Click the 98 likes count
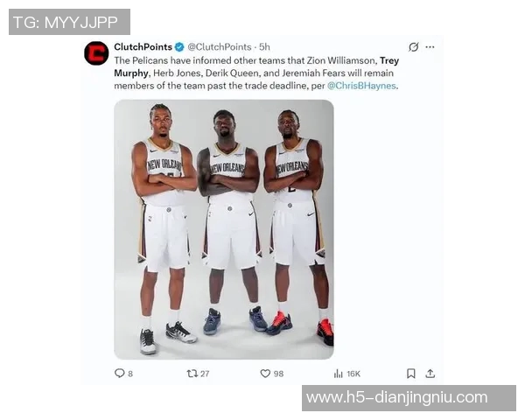Viewport: 525px width, 420px height. pos(278,374)
